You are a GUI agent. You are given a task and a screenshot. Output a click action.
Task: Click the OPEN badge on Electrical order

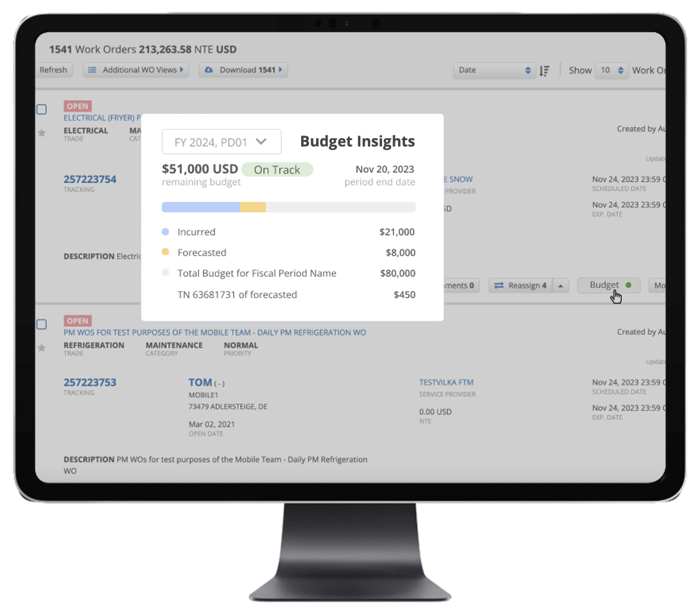click(78, 106)
